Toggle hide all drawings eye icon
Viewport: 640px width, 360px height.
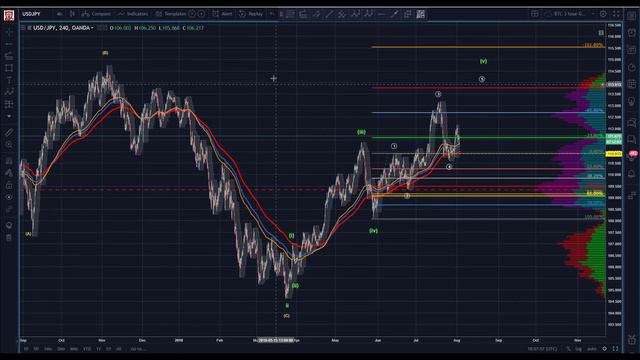(9, 197)
